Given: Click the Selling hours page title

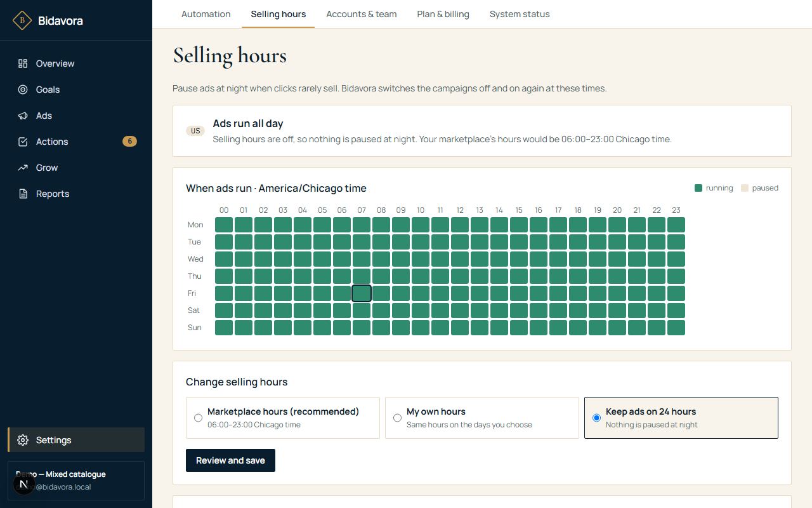Looking at the screenshot, I should tap(230, 56).
